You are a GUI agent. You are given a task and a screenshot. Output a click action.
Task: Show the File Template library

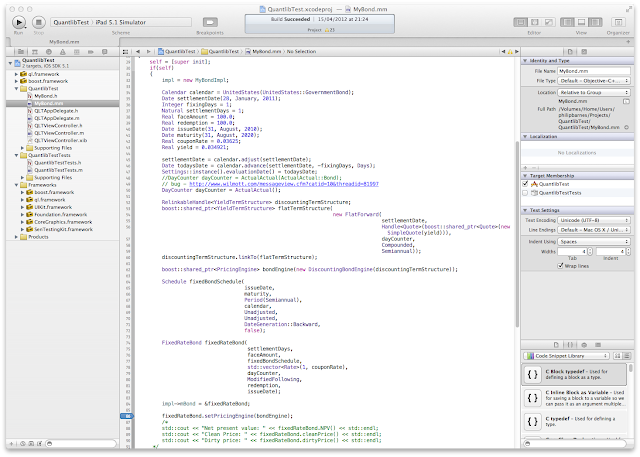click(556, 345)
